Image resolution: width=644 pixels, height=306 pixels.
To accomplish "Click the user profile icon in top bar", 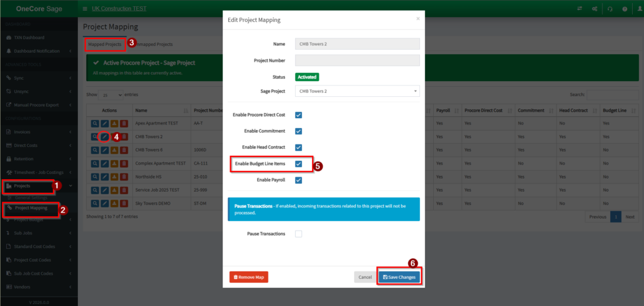I will [x=639, y=9].
